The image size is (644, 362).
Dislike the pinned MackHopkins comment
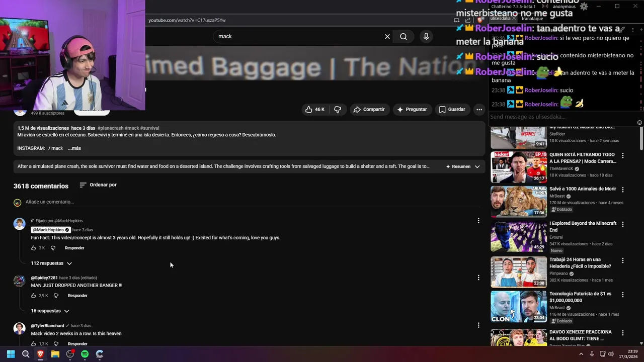tap(53, 248)
